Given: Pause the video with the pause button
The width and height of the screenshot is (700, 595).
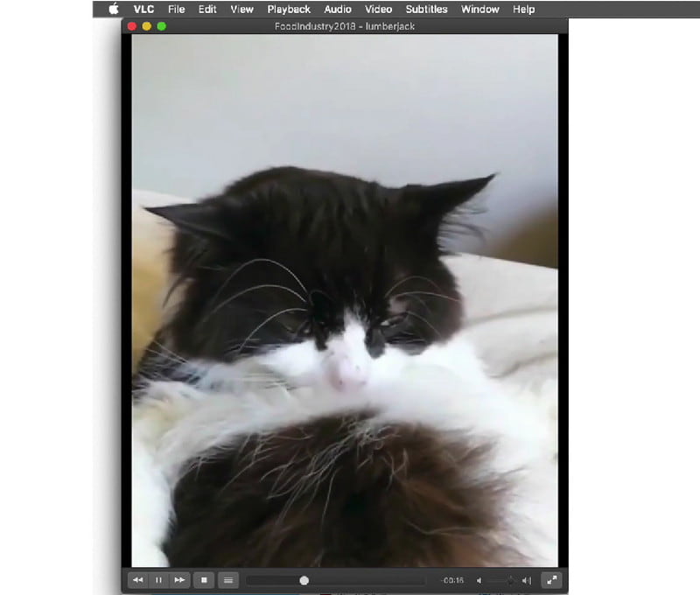Looking at the screenshot, I should 157,579.
